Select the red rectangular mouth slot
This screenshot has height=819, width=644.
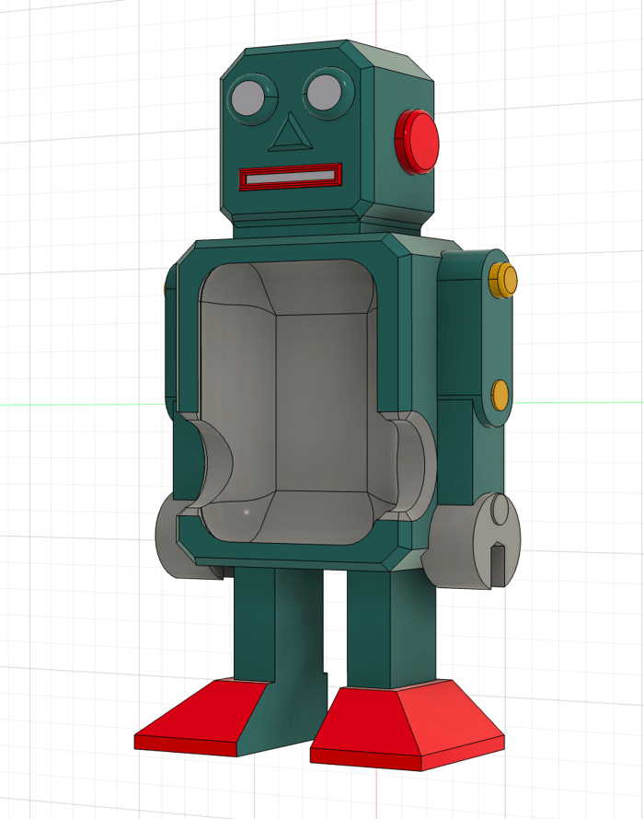pos(291,177)
